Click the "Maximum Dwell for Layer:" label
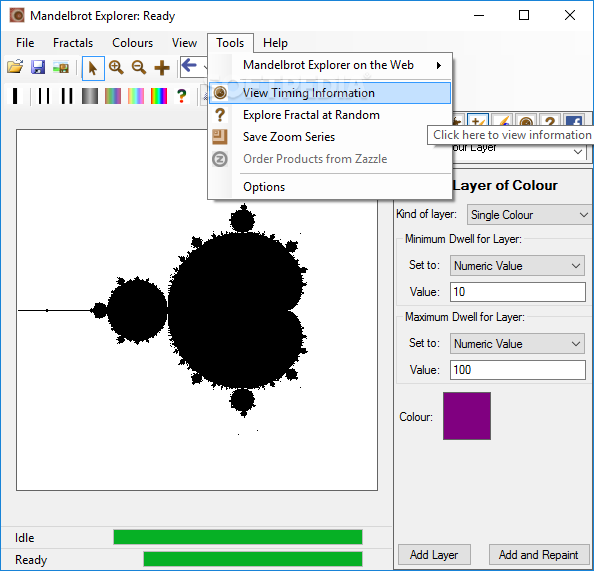Viewport: 594px width, 571px height. pos(465,317)
